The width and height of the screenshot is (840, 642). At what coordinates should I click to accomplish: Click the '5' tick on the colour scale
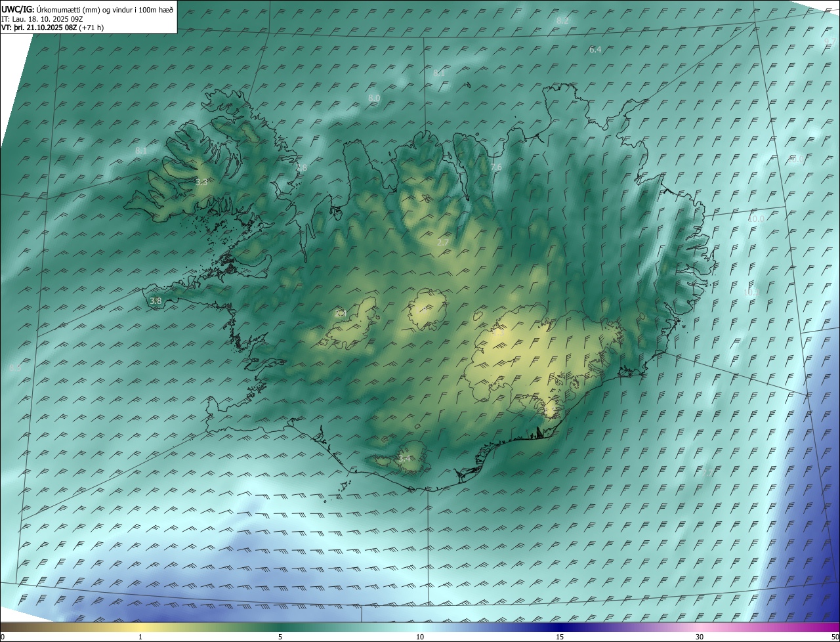tap(280, 637)
